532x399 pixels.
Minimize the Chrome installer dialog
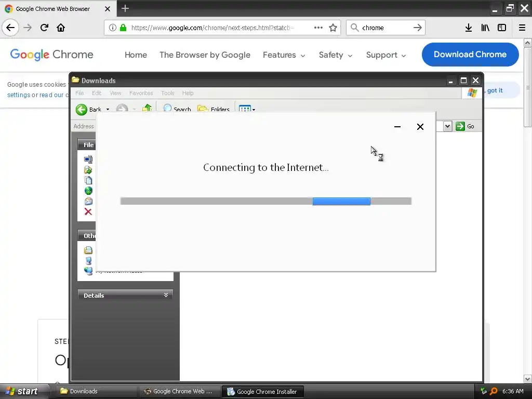397,127
